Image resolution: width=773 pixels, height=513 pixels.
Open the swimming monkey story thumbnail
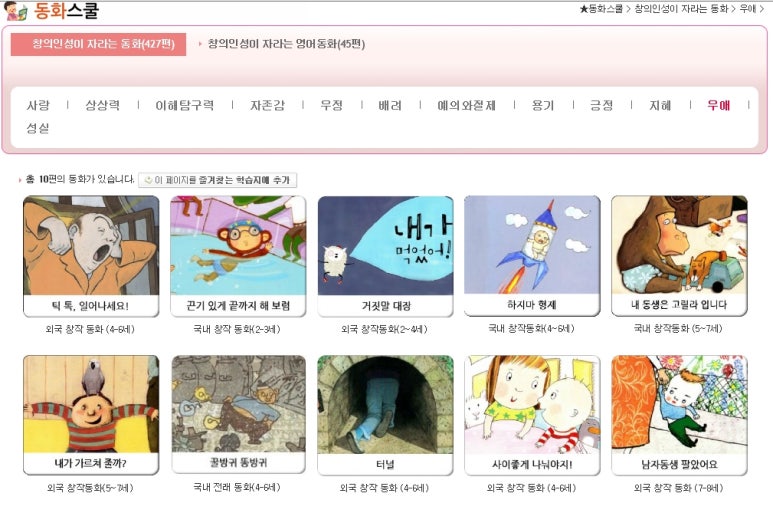(238, 245)
